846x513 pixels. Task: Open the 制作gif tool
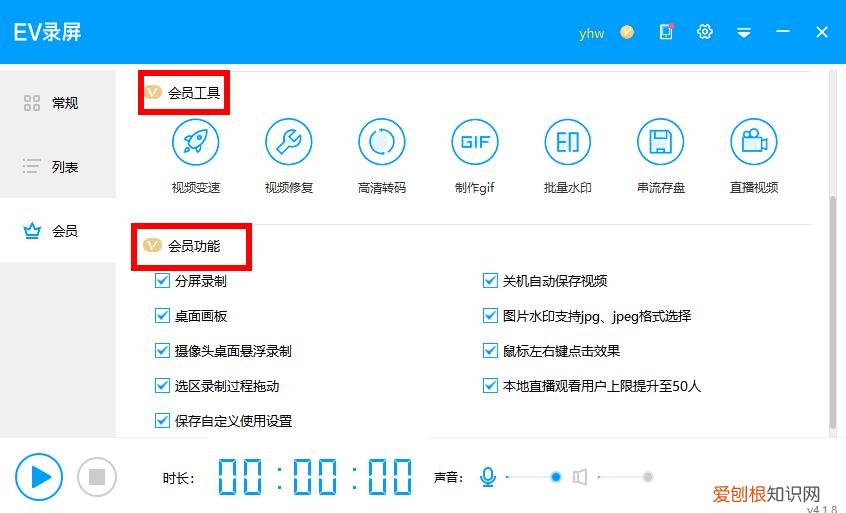click(475, 142)
